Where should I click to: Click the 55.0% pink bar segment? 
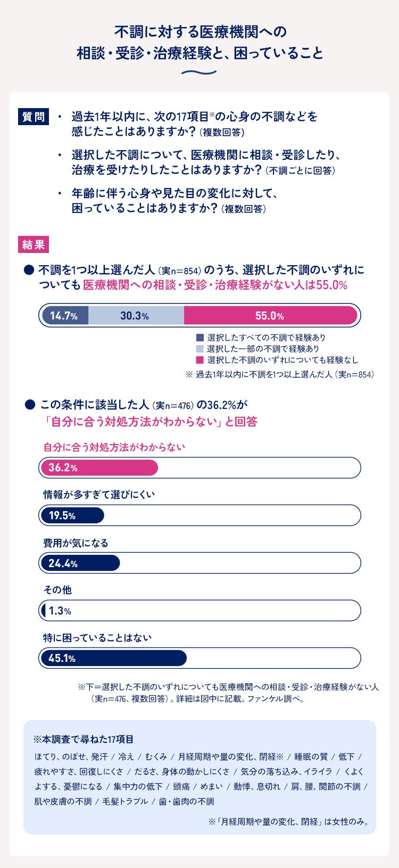pyautogui.click(x=270, y=315)
